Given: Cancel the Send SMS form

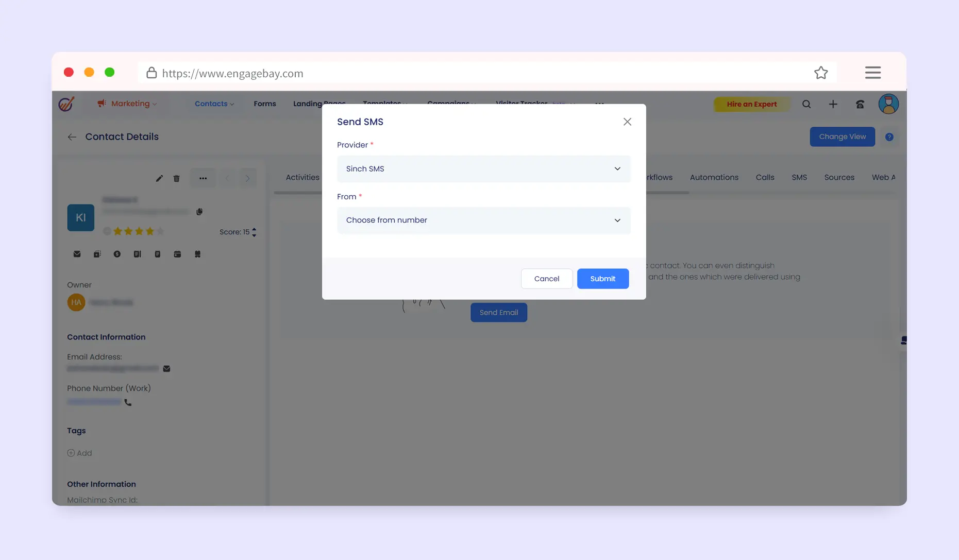Looking at the screenshot, I should 546,279.
